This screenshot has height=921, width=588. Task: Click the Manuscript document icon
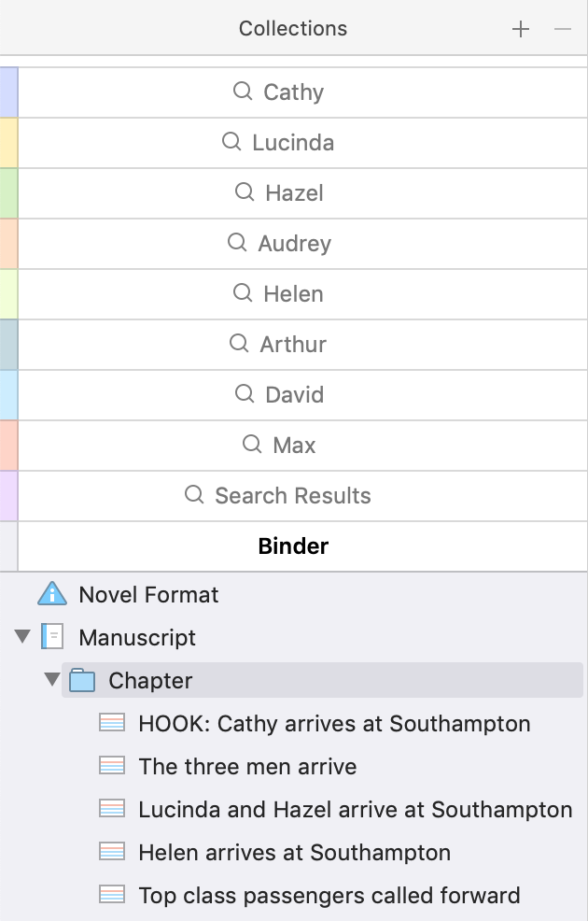point(52,637)
